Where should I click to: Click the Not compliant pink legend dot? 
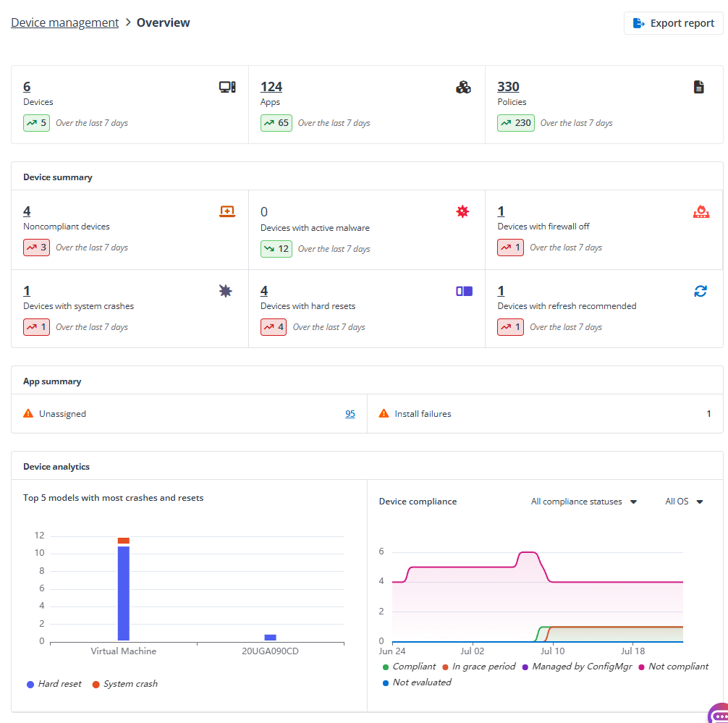click(x=642, y=667)
